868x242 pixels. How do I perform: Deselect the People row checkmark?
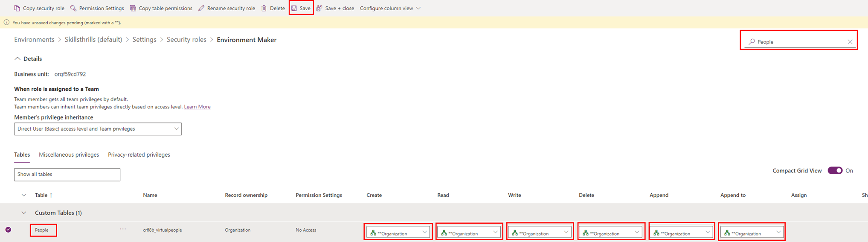tap(8, 230)
